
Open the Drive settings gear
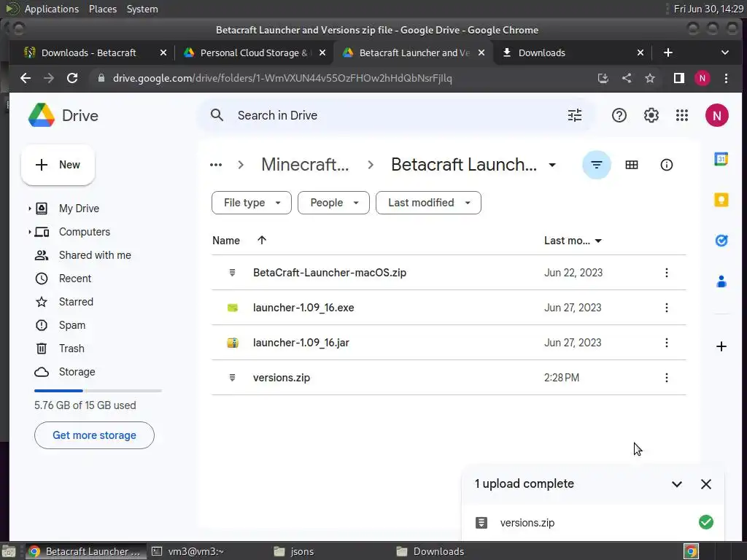(651, 115)
